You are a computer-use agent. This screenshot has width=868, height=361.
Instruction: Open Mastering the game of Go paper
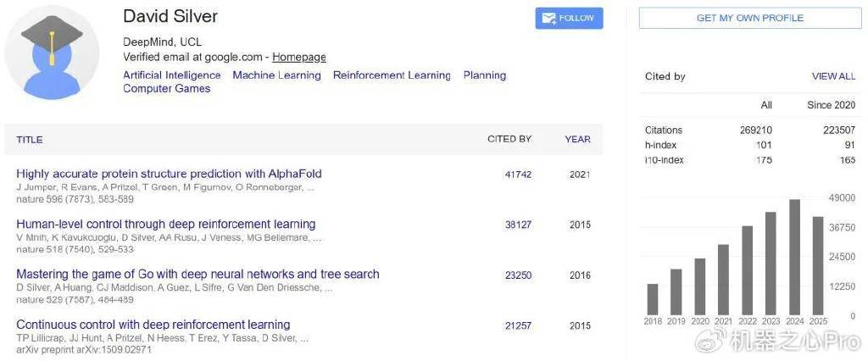pos(198,275)
